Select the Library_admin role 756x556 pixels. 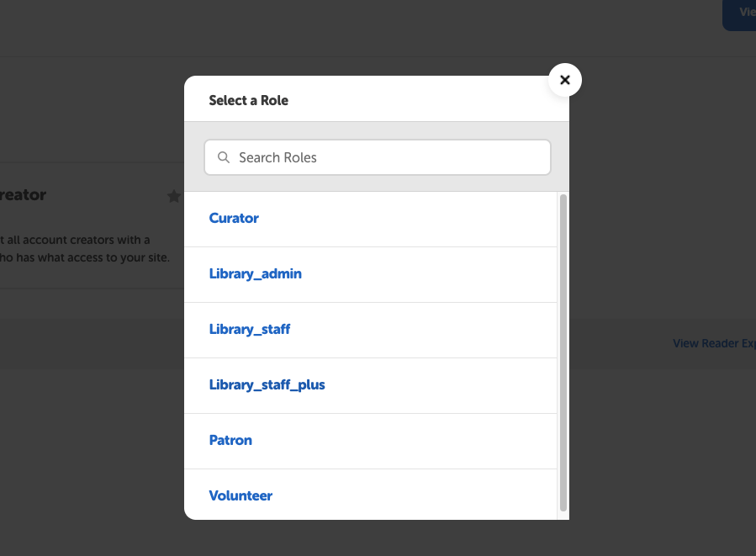(x=255, y=273)
